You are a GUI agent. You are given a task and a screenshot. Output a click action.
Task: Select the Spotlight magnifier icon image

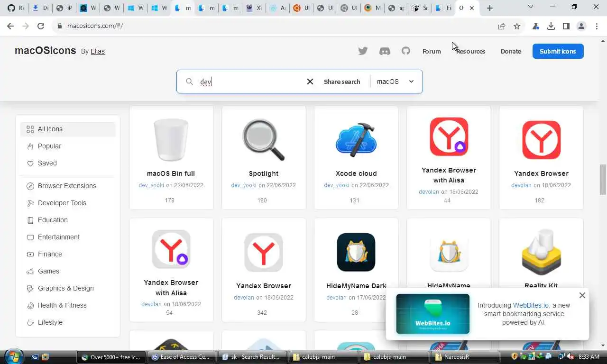pos(264,140)
